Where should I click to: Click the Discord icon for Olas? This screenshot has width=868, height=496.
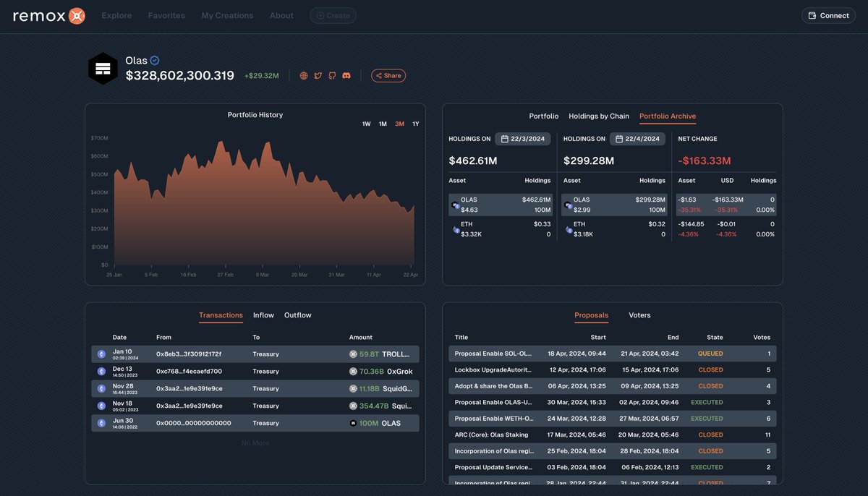coord(346,74)
